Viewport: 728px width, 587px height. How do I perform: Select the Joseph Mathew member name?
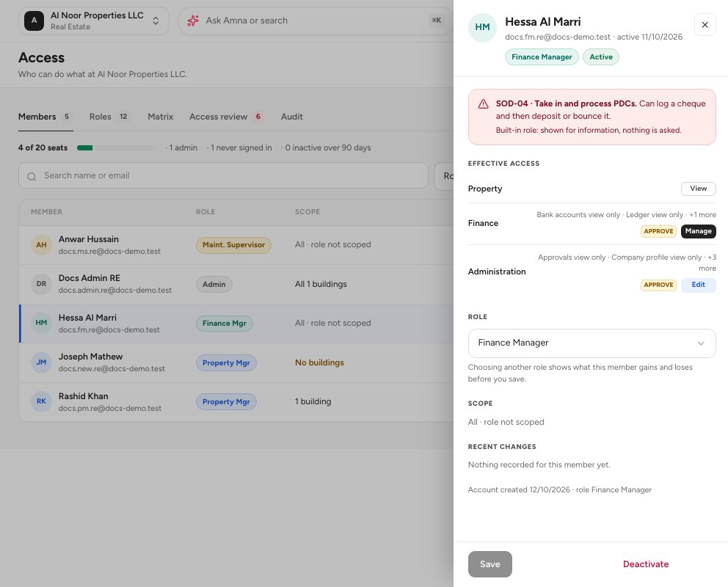point(90,357)
